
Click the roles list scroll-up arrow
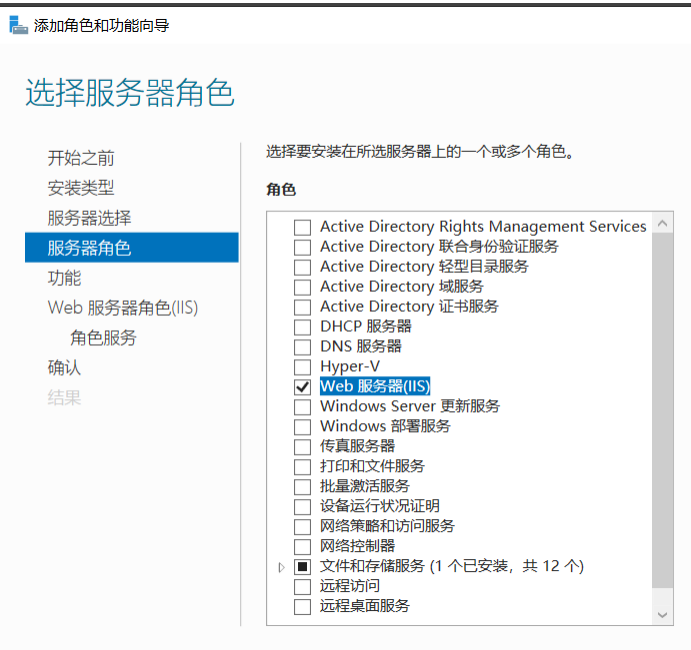[x=662, y=223]
